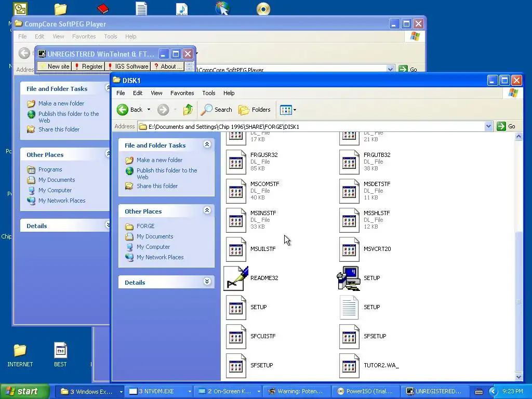Click the Search magnifier toolbar button
The width and height of the screenshot is (532, 399).
216,110
